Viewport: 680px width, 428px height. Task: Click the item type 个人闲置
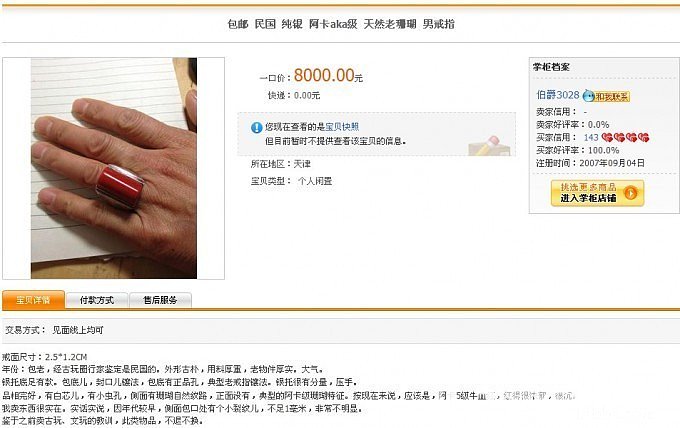pos(315,181)
